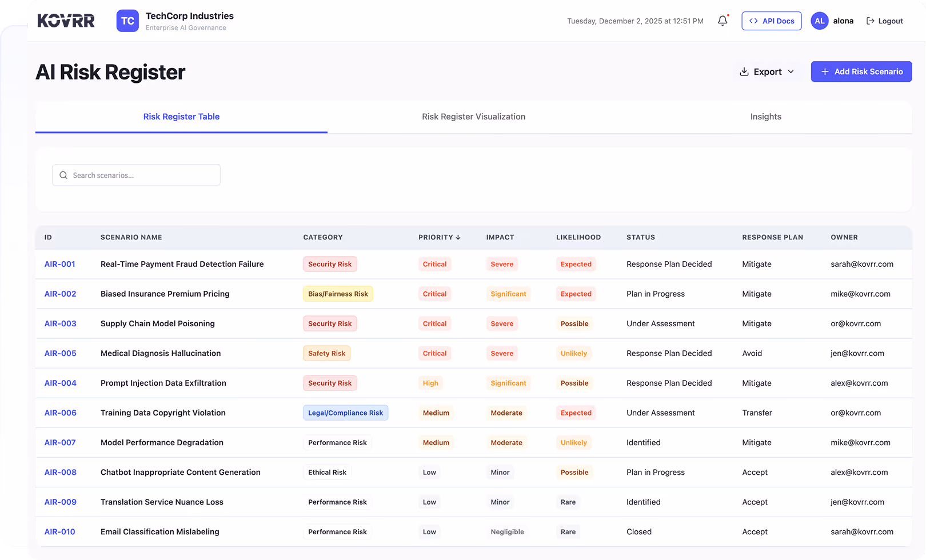Click Real-Time Payment Fraud Detection Failure
Viewport: 926px width, 560px height.
[x=182, y=264]
